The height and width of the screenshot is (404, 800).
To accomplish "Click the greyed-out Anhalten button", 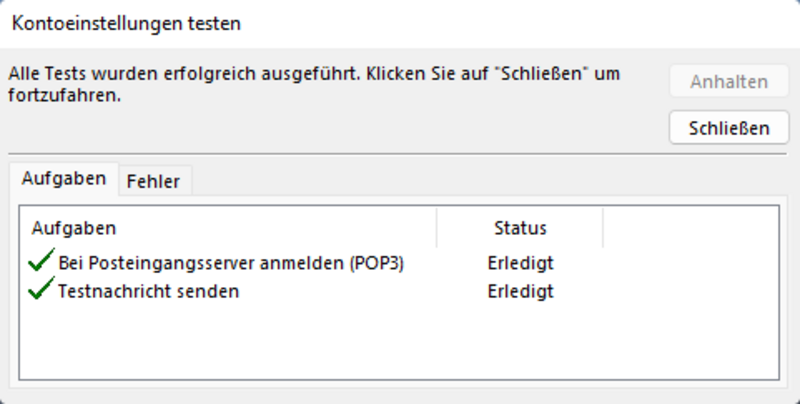I will (x=729, y=81).
